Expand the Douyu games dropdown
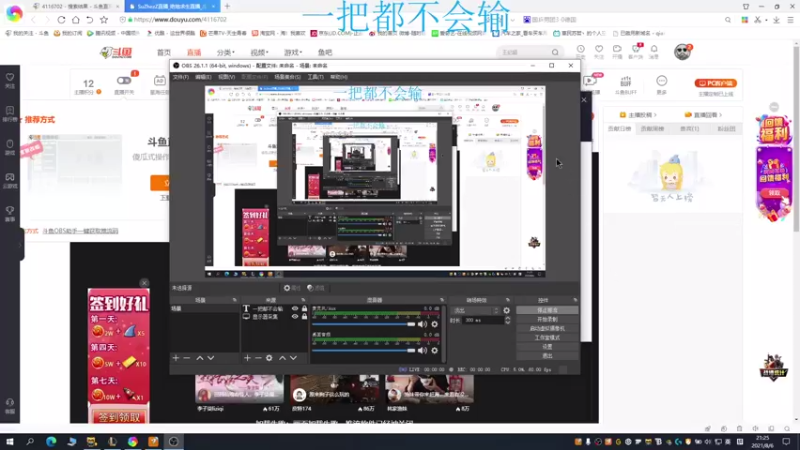Viewport: 800px width, 450px height. click(293, 53)
